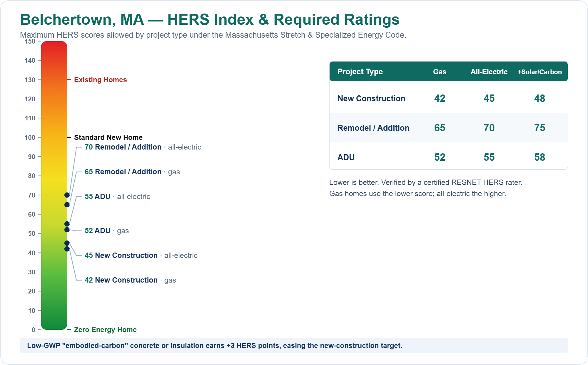
Task: Click the marker dot at score 45
Action: (67, 243)
